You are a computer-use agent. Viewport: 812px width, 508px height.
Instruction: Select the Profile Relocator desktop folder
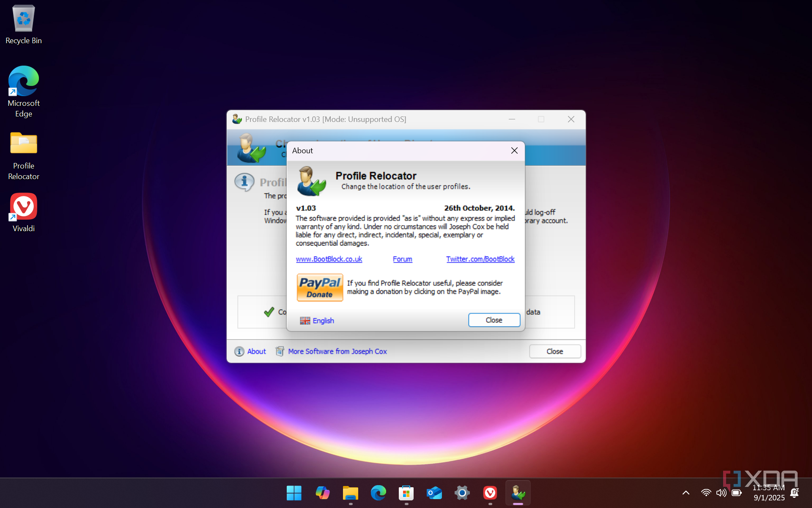point(24,156)
